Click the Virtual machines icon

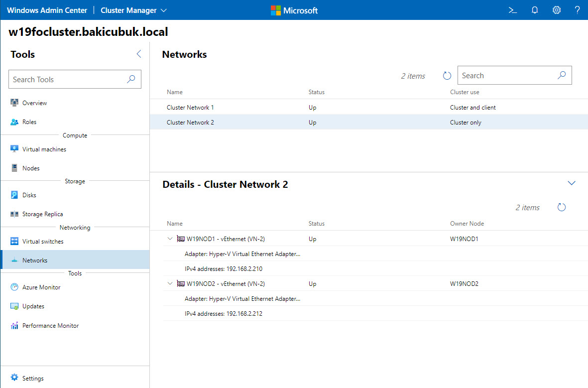(x=14, y=149)
